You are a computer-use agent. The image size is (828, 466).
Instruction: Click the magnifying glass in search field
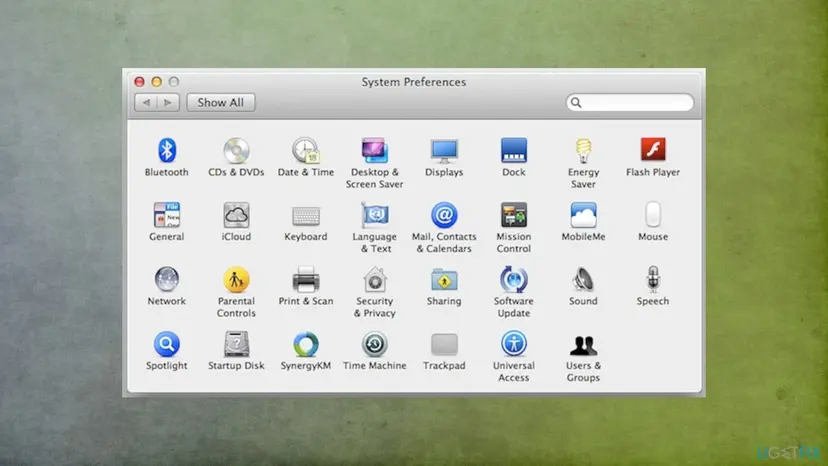pyautogui.click(x=576, y=102)
